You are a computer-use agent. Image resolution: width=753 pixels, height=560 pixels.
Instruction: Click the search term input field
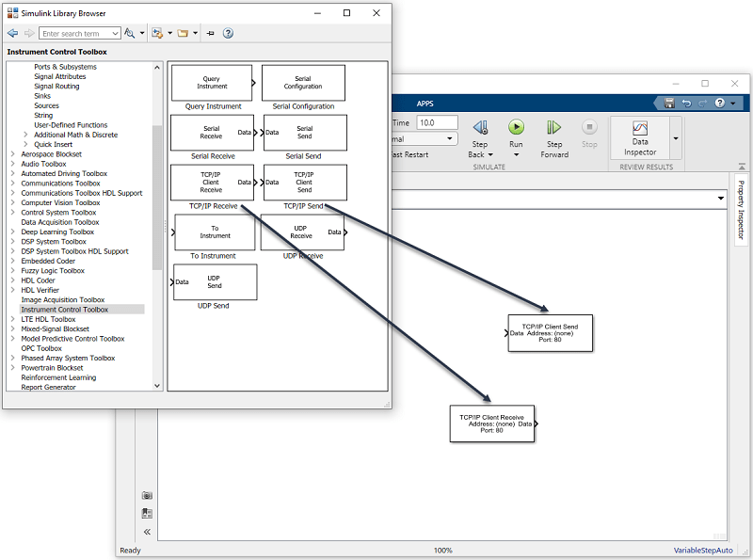pyautogui.click(x=79, y=33)
